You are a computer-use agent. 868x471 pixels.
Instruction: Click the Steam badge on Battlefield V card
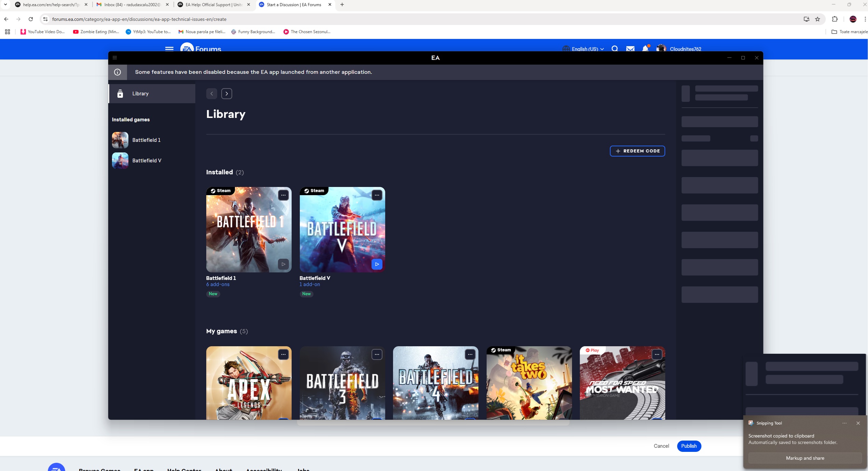(x=314, y=191)
